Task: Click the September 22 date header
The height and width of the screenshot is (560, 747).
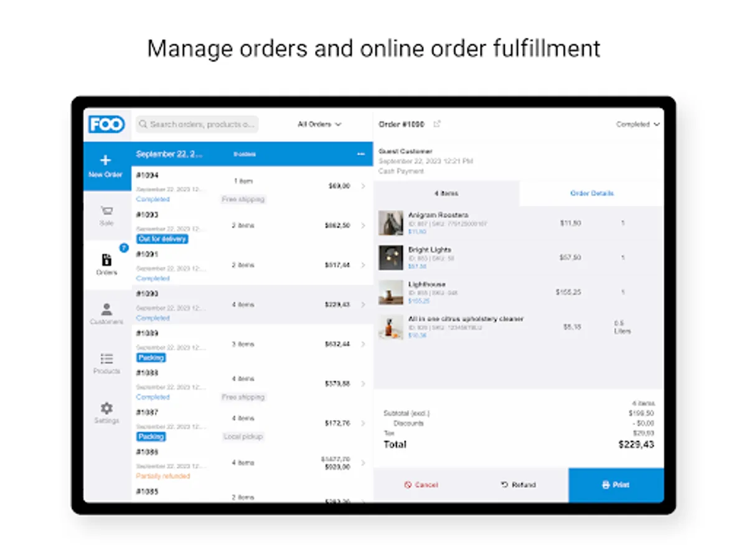Action: (x=169, y=154)
